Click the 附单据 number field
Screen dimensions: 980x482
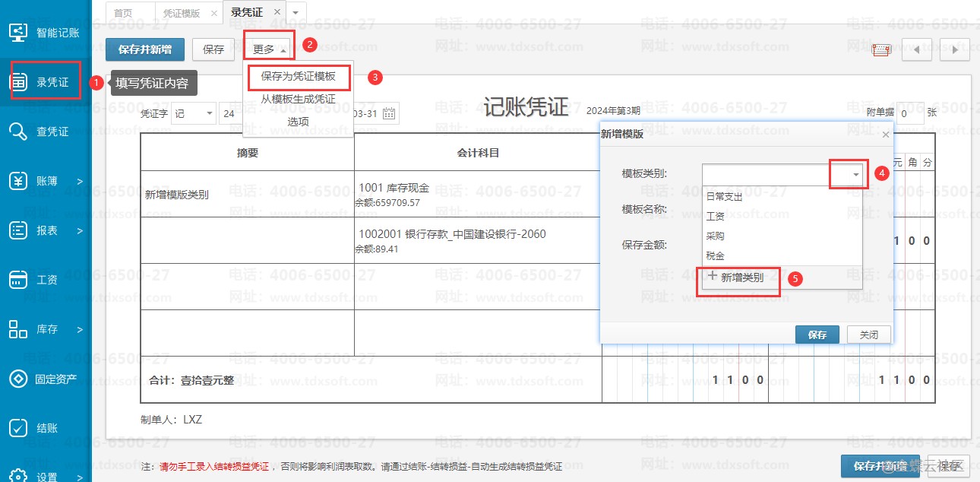(909, 114)
